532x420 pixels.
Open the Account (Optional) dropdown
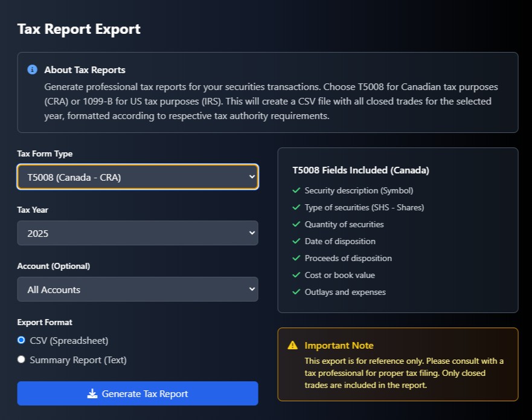coord(137,289)
